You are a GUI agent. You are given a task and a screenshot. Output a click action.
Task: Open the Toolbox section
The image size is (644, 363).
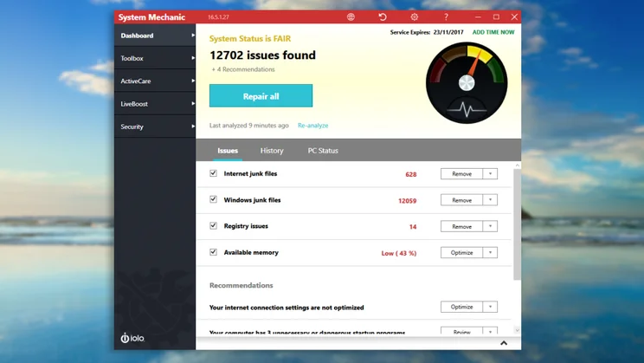155,58
